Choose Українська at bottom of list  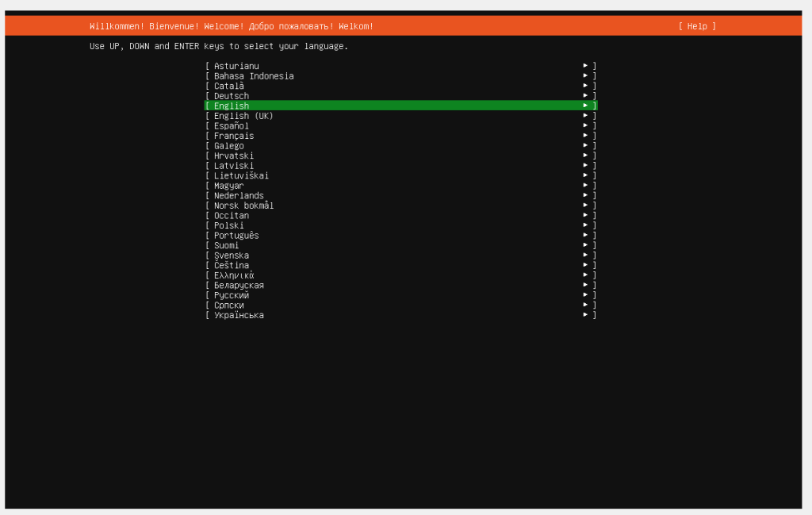[x=239, y=315]
